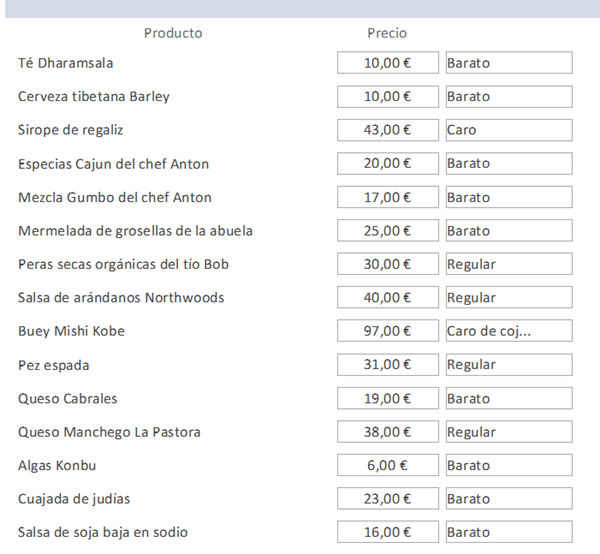Click the 38,00 € Queso Manchego price

point(388,432)
